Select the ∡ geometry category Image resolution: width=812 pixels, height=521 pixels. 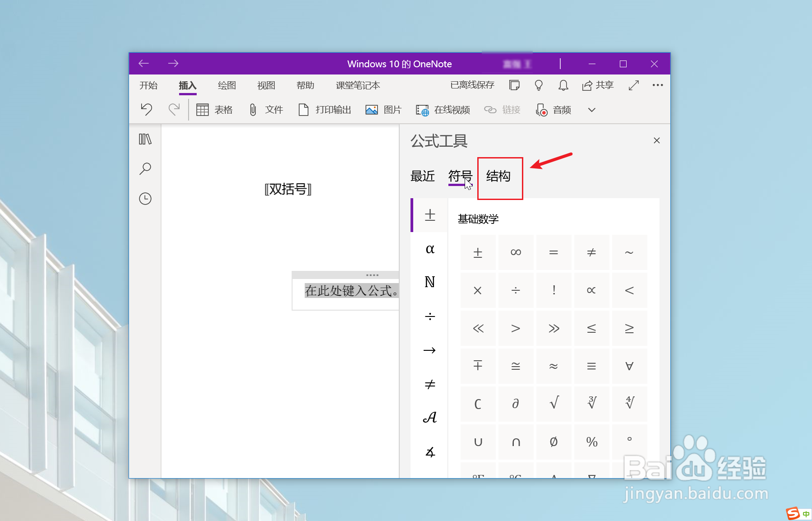430,451
